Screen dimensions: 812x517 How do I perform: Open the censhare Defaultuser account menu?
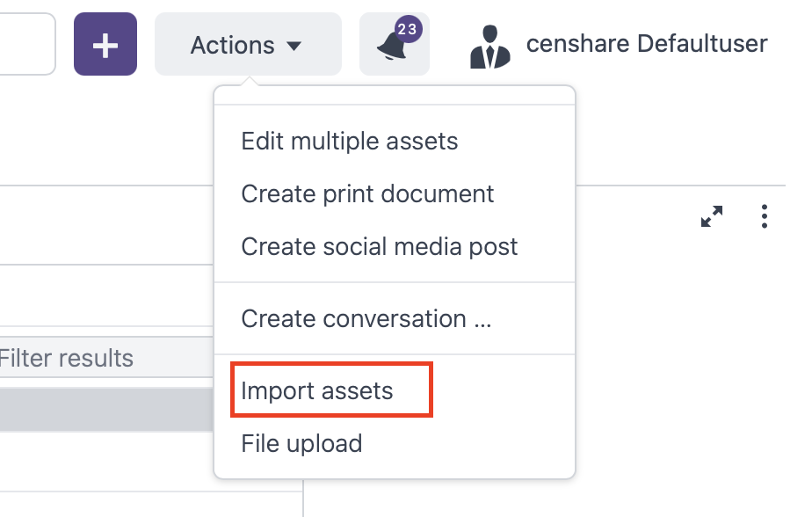[646, 43]
